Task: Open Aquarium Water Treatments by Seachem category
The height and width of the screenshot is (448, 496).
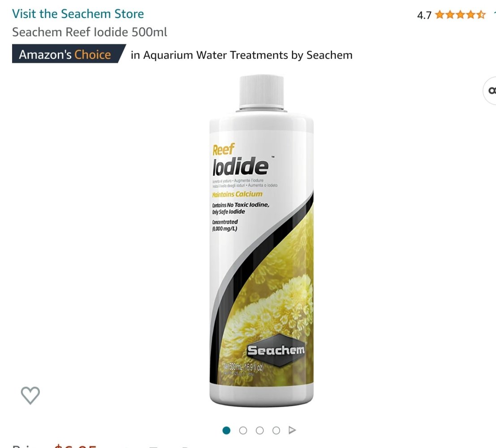Action: (x=242, y=55)
